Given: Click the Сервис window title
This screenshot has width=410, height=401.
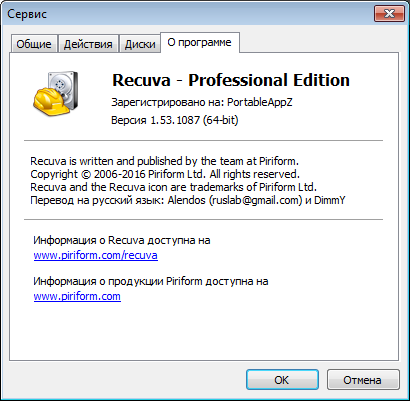Looking at the screenshot, I should [27, 14].
